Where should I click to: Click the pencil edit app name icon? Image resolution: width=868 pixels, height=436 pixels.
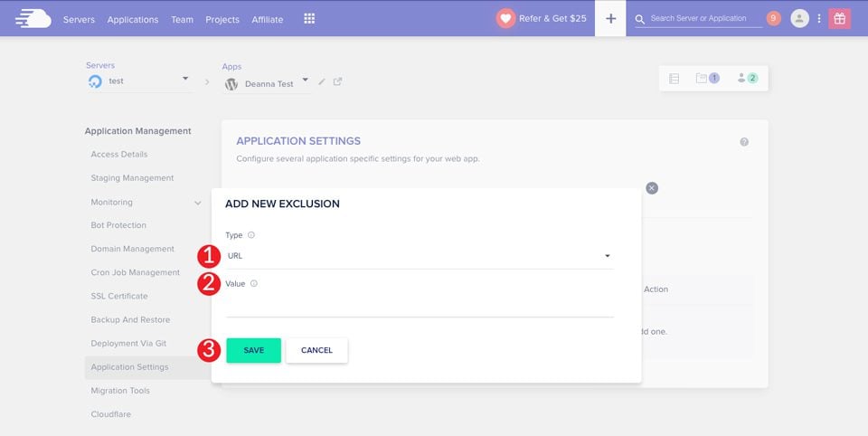tap(322, 81)
